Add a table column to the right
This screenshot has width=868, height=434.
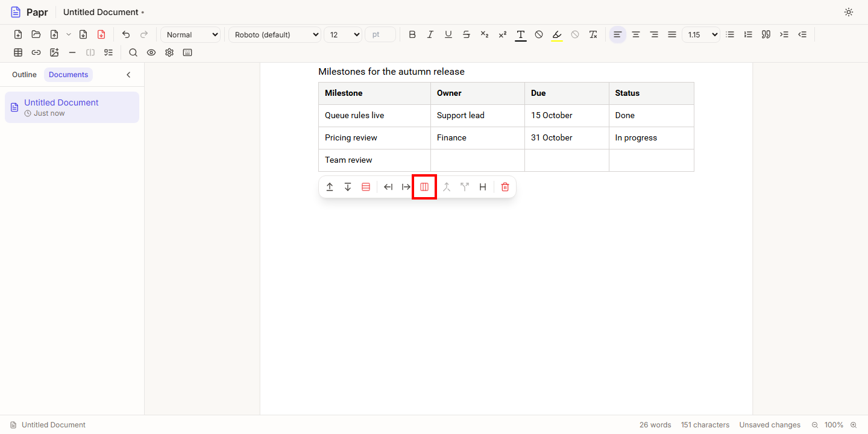click(x=406, y=187)
